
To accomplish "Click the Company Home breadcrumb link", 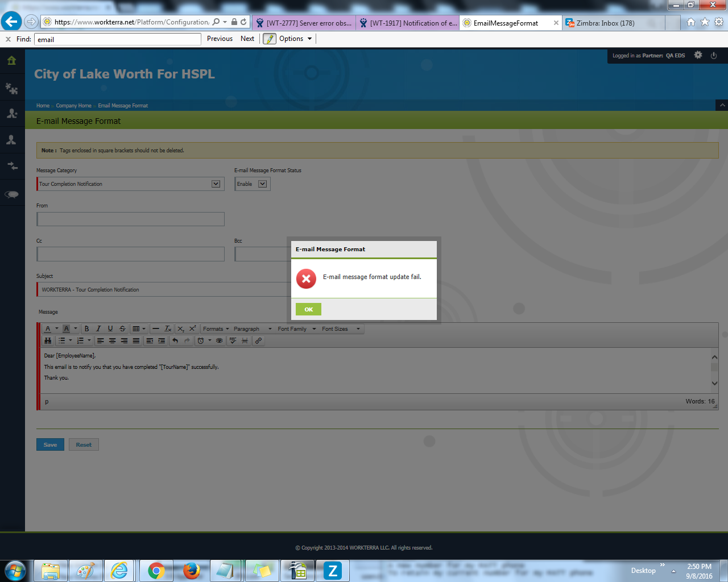I will click(x=73, y=106).
